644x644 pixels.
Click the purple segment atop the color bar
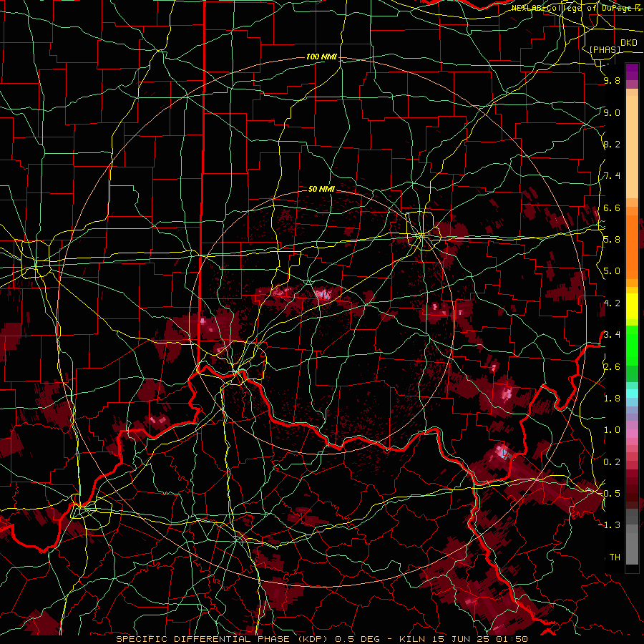click(x=632, y=72)
